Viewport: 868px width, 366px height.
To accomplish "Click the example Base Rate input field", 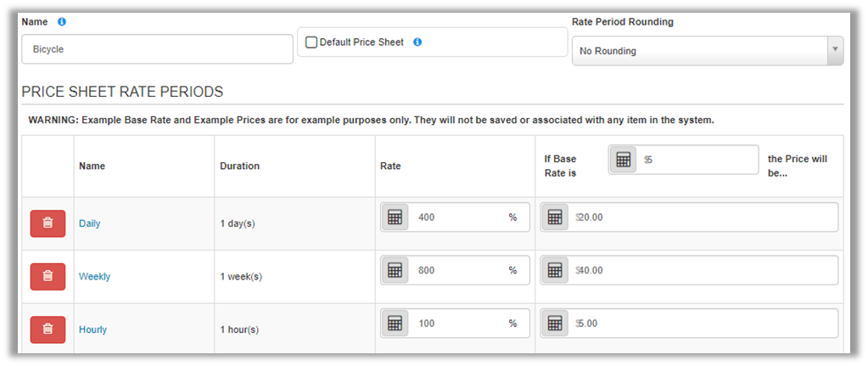I will (x=697, y=160).
